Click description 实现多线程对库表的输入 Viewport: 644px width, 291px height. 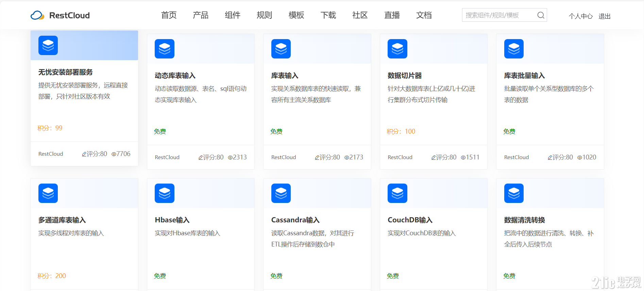coord(71,233)
